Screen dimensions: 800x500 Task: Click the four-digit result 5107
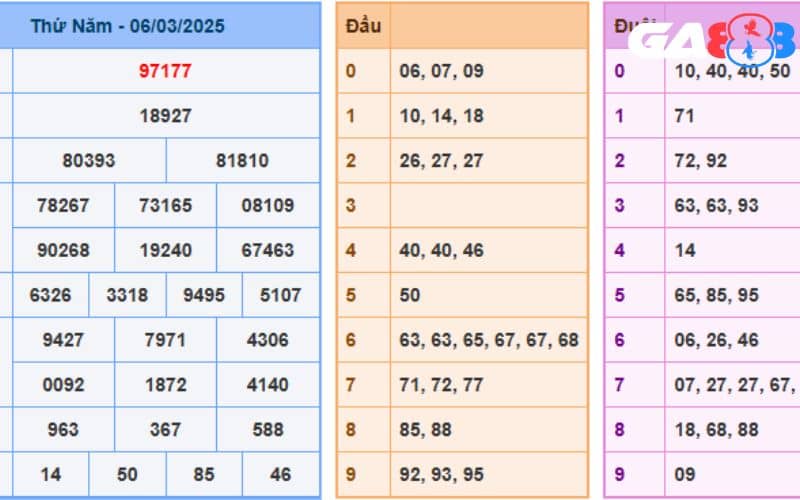tap(280, 295)
